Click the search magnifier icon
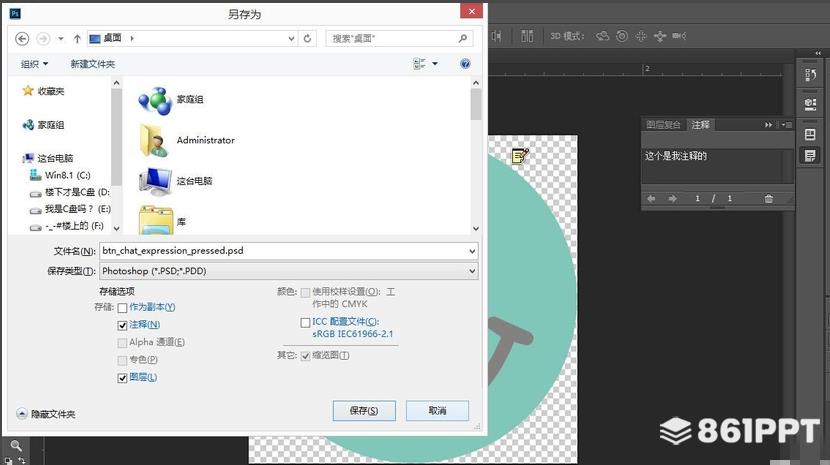Image resolution: width=830 pixels, height=465 pixels. pyautogui.click(x=463, y=38)
